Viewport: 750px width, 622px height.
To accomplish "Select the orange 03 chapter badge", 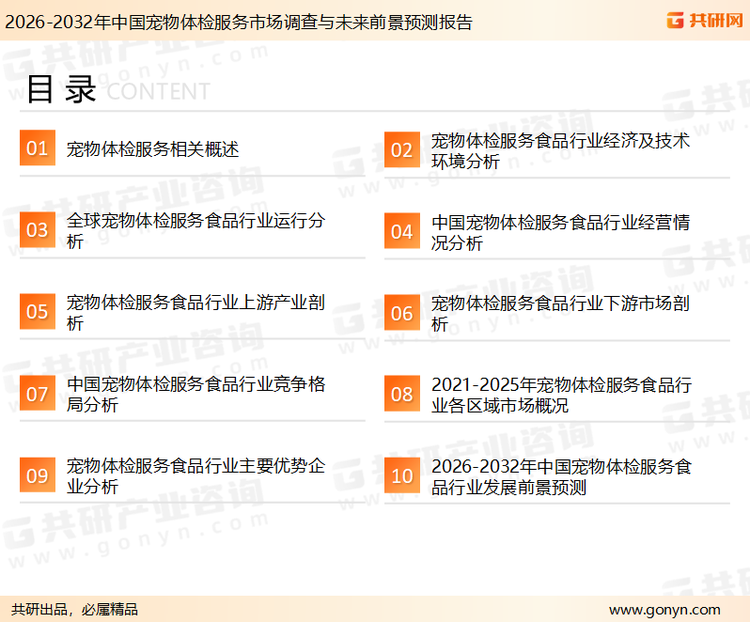I will tap(37, 230).
